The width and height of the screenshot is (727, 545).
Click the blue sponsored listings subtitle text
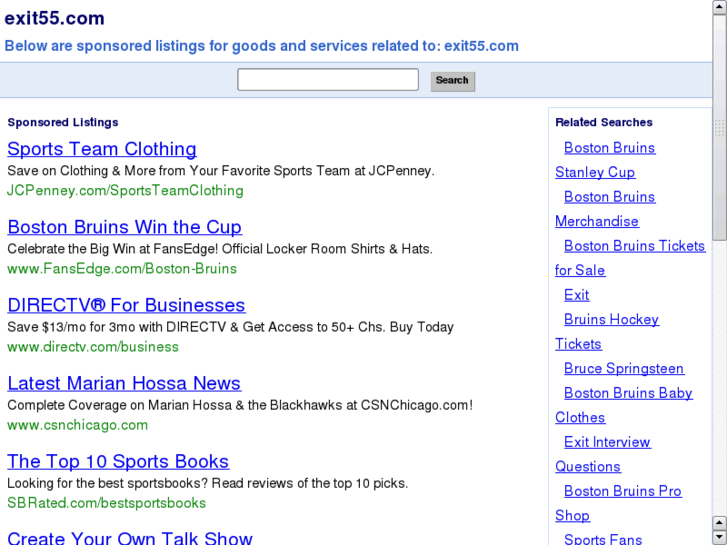(261, 46)
